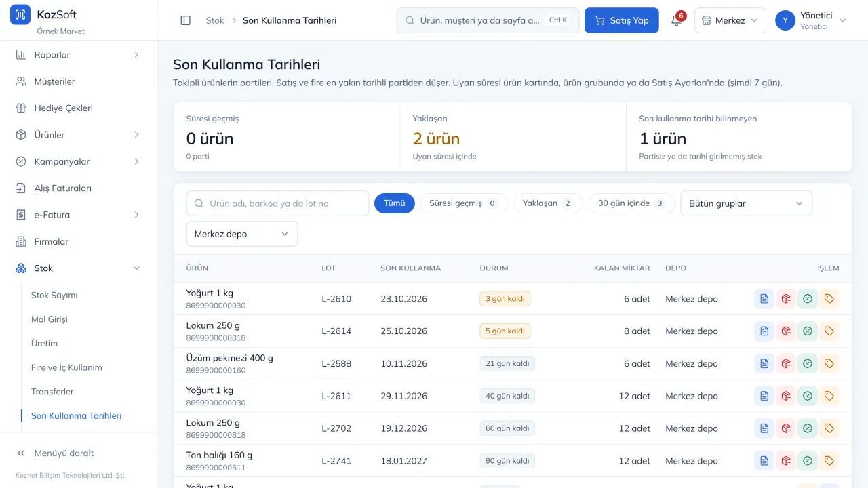Screen dimensions: 868x488
Task: Click green discount icon for lot L-2702
Action: [x=808, y=429]
